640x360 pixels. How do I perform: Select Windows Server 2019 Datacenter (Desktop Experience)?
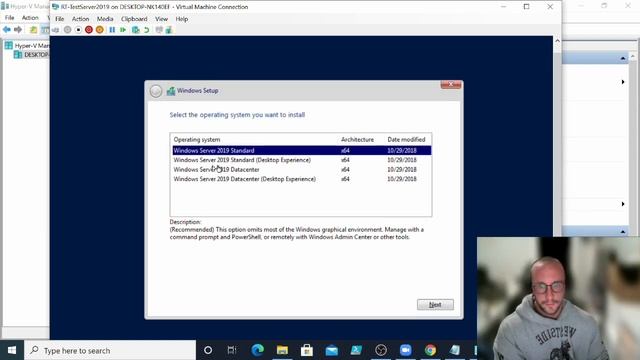coord(302,179)
